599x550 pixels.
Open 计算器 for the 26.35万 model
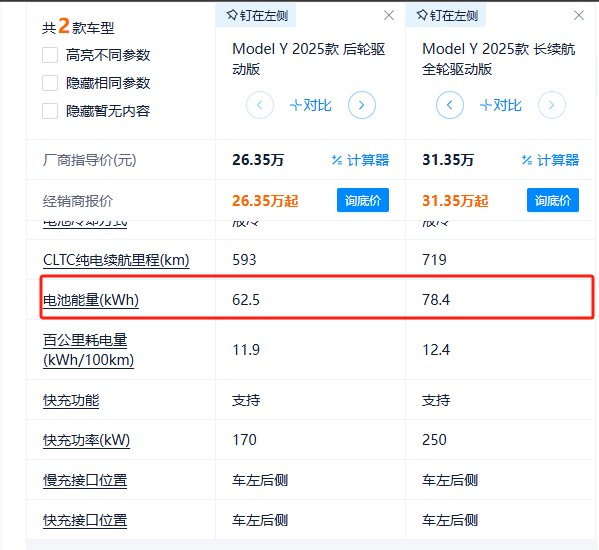(x=361, y=160)
